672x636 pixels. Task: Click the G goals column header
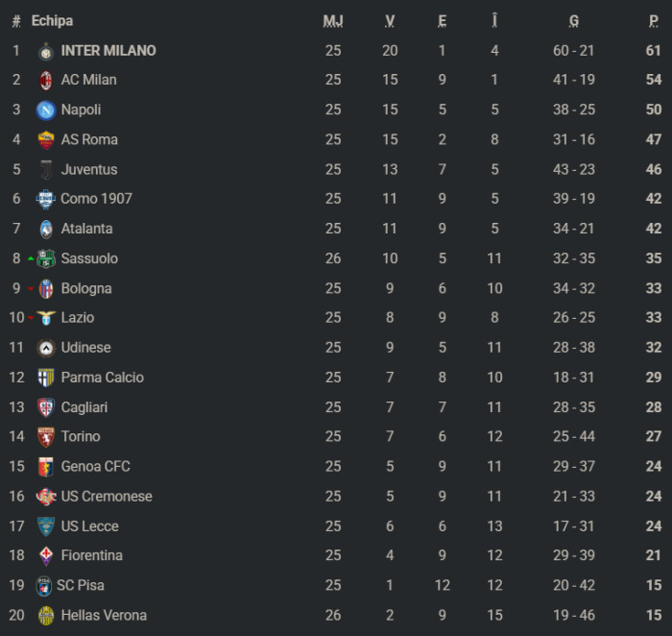574,21
